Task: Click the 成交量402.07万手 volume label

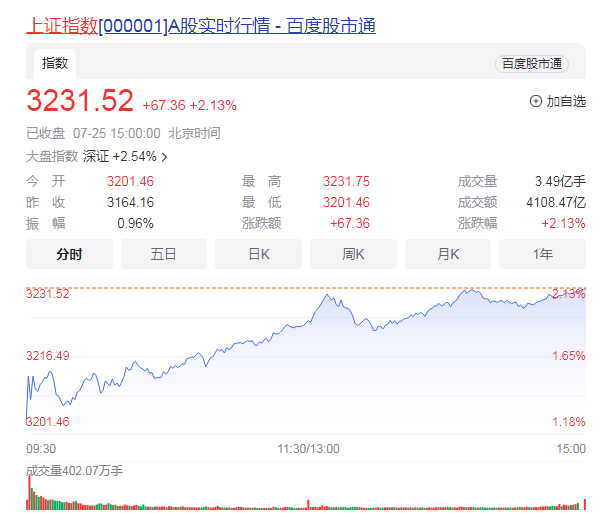Action: 74,469
